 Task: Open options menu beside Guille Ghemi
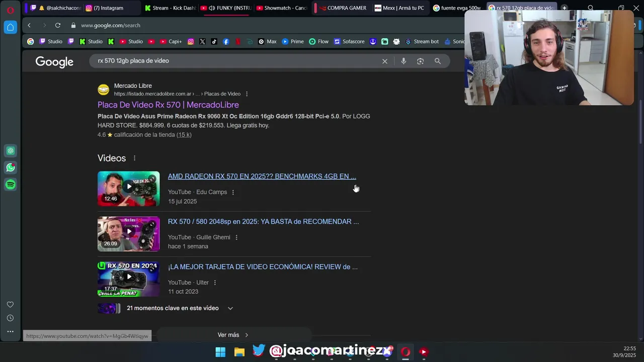236,237
